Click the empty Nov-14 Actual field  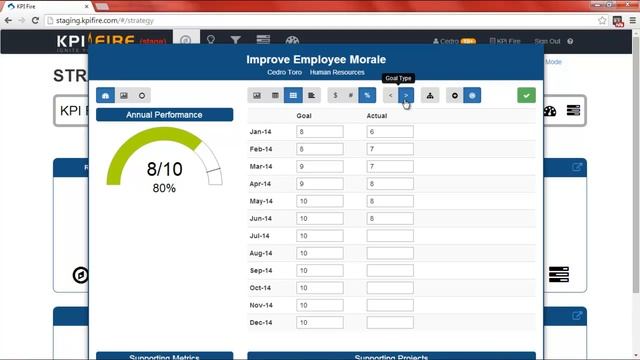[x=390, y=305]
